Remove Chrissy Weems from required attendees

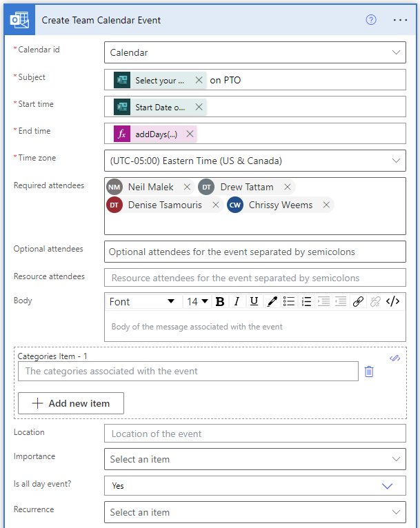click(326, 205)
